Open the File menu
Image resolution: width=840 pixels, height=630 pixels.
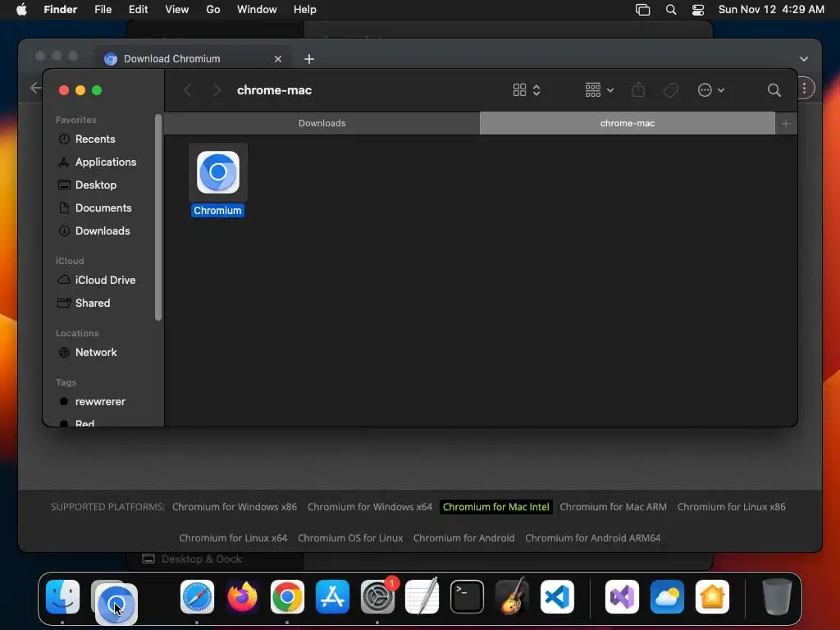103,10
